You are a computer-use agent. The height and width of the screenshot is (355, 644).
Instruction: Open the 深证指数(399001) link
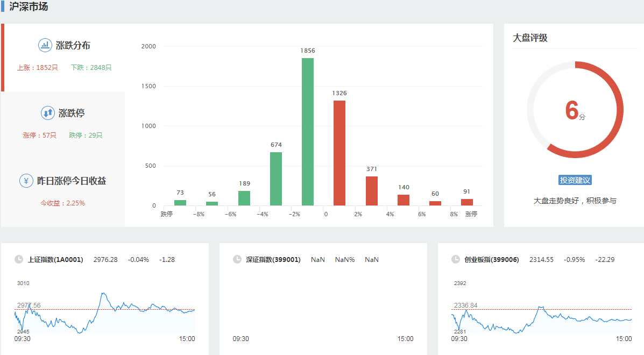(273, 260)
